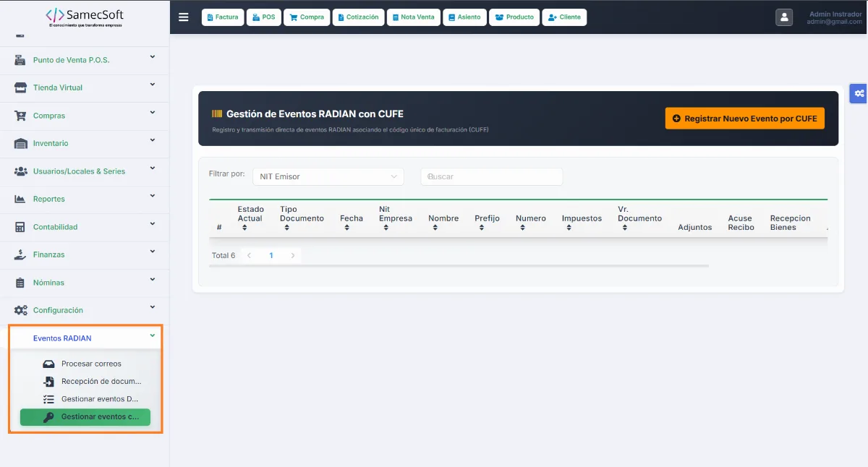Click the Inventario warehouse icon
This screenshot has width=868, height=467.
click(x=20, y=143)
